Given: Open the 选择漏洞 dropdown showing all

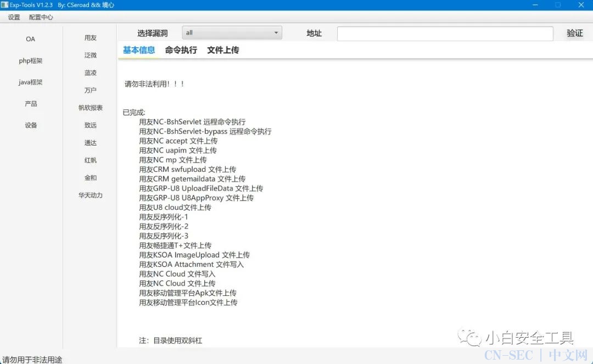Looking at the screenshot, I should point(232,33).
